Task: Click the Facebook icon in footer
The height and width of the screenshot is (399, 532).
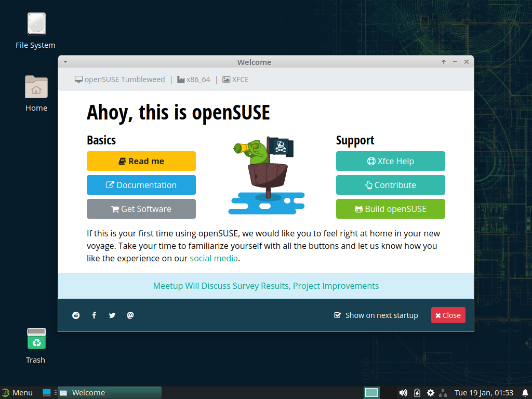Action: 94,315
